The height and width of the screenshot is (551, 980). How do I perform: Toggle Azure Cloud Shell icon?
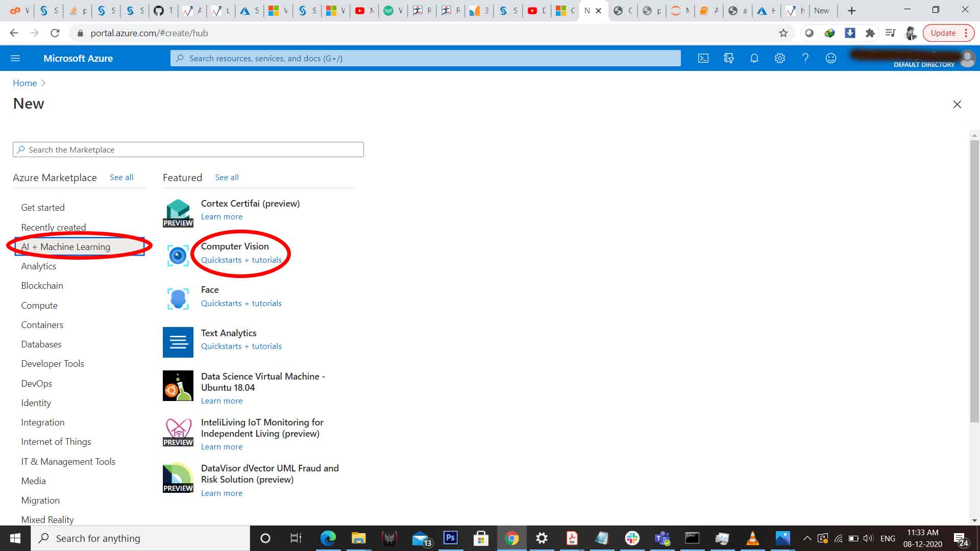(x=703, y=58)
